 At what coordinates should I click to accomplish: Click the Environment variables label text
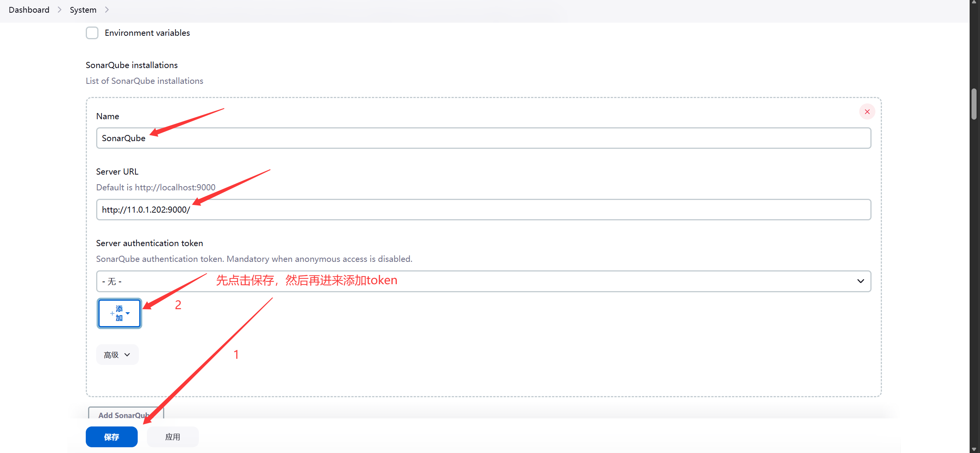coord(147,33)
